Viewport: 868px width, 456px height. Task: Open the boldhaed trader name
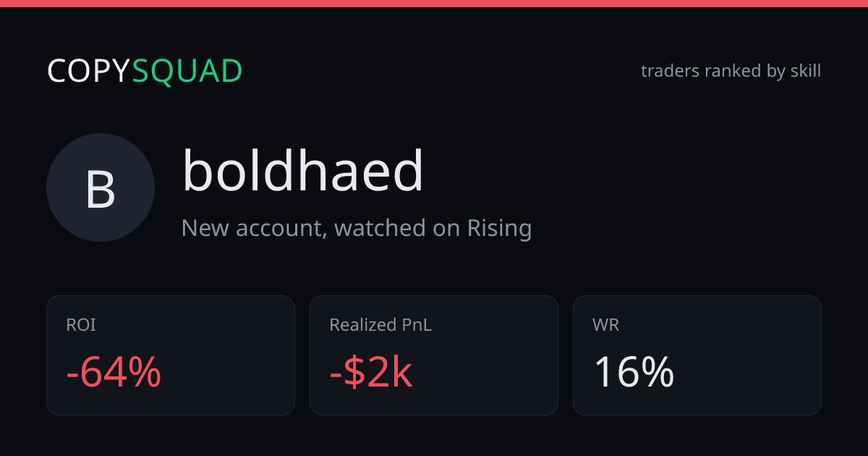coord(302,172)
